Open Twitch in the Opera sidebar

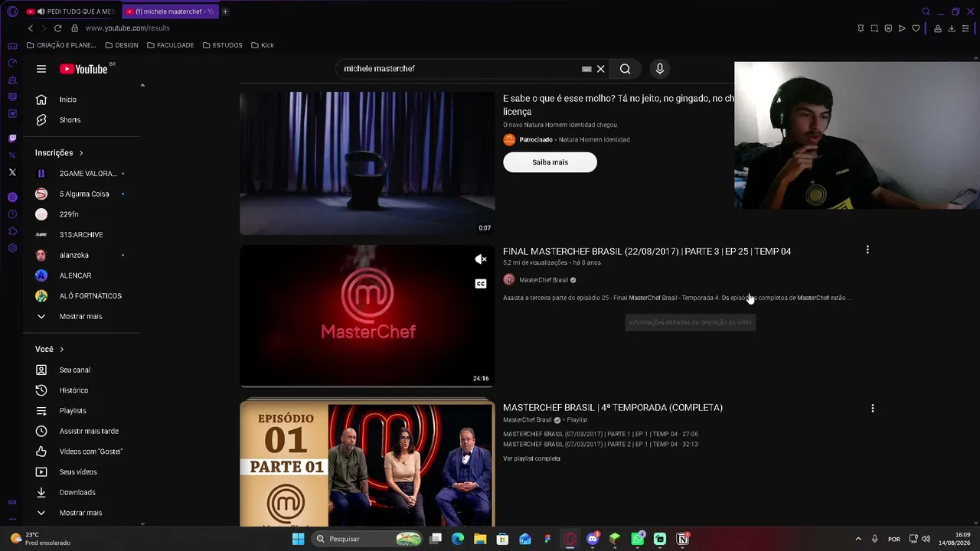point(12,139)
